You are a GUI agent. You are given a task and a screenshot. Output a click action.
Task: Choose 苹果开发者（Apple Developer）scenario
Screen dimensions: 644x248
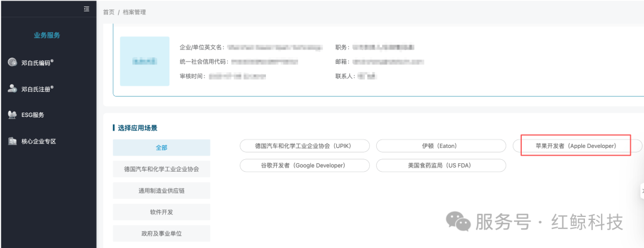click(576, 146)
